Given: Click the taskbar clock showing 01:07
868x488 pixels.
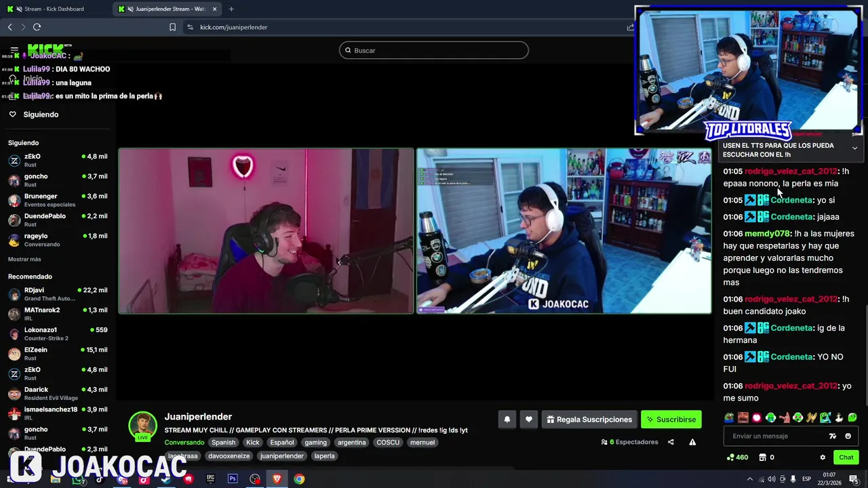Looking at the screenshot, I should click(x=829, y=479).
